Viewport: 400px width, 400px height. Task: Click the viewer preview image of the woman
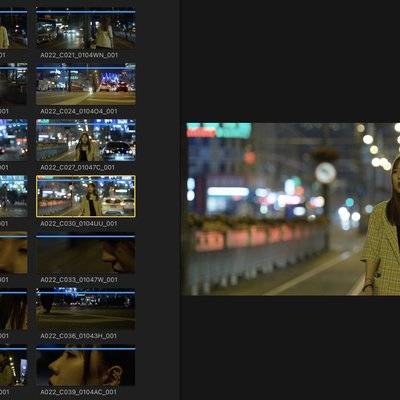[x=291, y=209]
